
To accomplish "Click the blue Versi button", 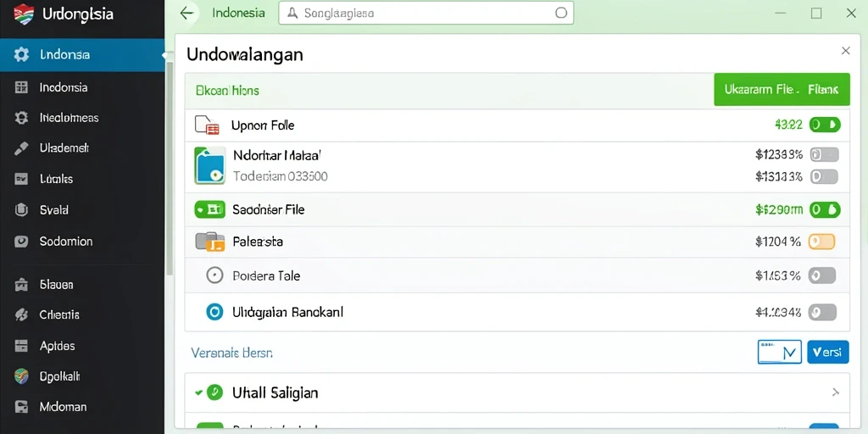I will (x=828, y=352).
